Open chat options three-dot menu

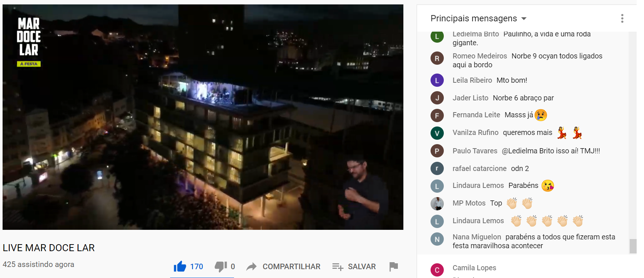pos(622,18)
